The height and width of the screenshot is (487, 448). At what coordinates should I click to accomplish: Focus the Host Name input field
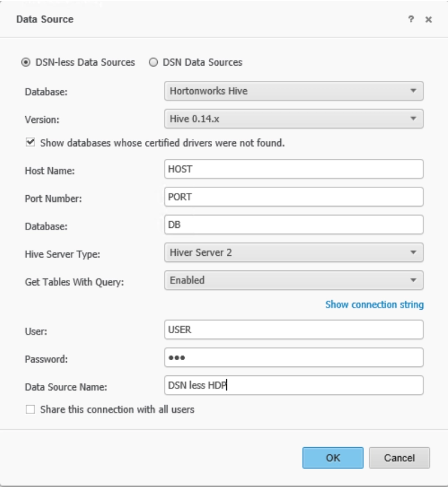point(294,169)
